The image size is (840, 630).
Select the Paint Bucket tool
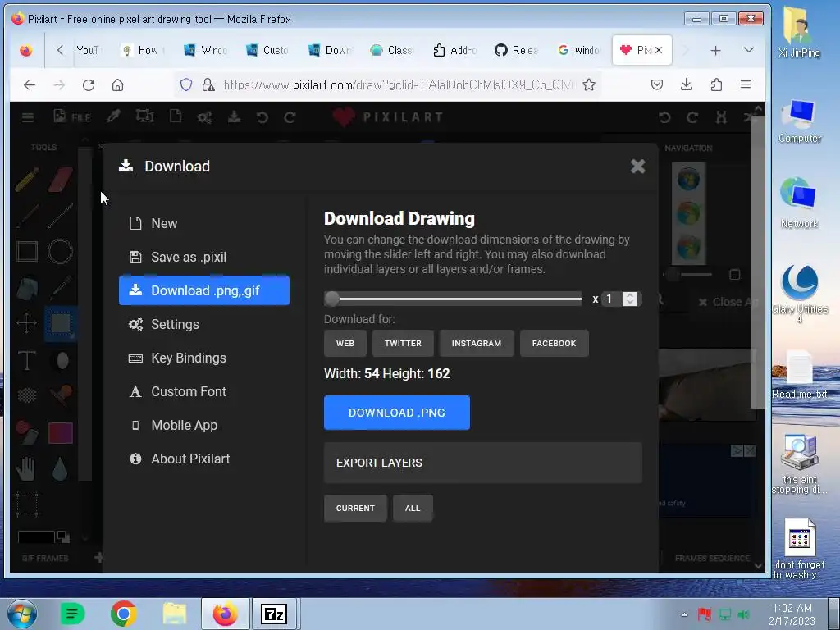point(27,288)
